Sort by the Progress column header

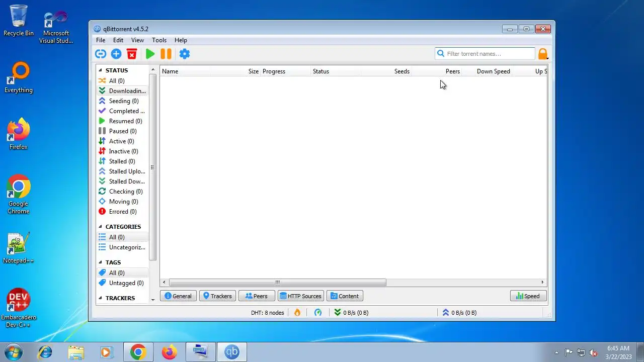coord(285,71)
